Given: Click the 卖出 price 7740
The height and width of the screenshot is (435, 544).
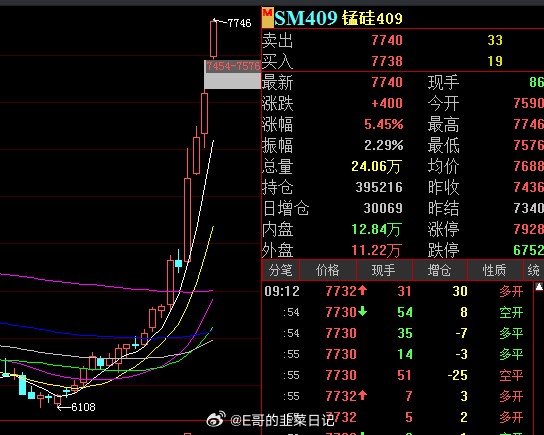Looking at the screenshot, I should pos(387,40).
